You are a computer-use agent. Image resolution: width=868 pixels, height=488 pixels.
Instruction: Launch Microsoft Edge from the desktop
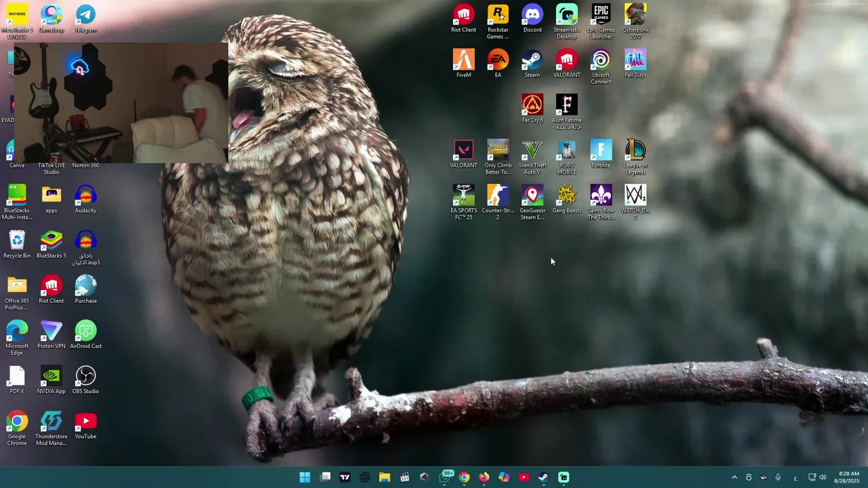[17, 338]
